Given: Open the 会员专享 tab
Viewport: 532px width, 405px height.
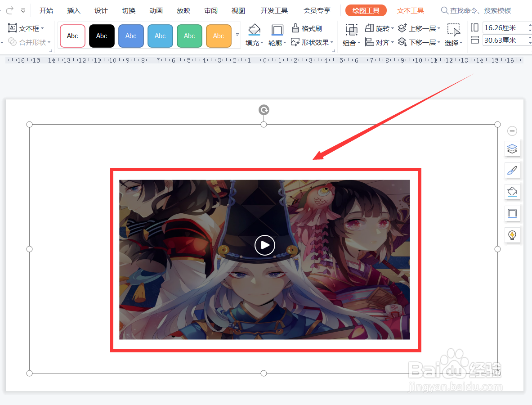Looking at the screenshot, I should 317,10.
